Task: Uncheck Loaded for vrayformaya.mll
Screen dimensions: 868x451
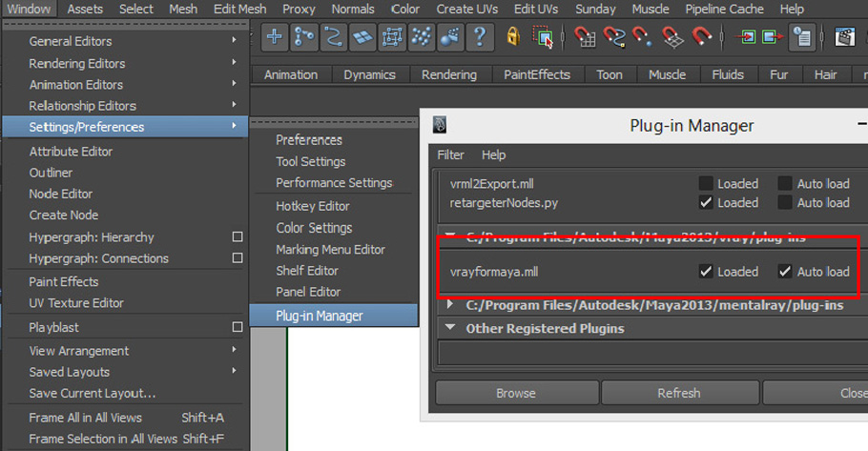Action: click(x=706, y=271)
